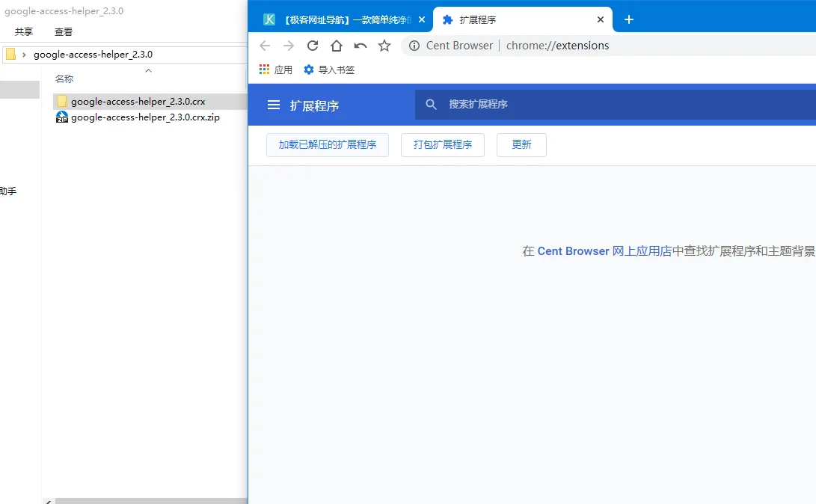Click the browser forward arrow

click(288, 46)
